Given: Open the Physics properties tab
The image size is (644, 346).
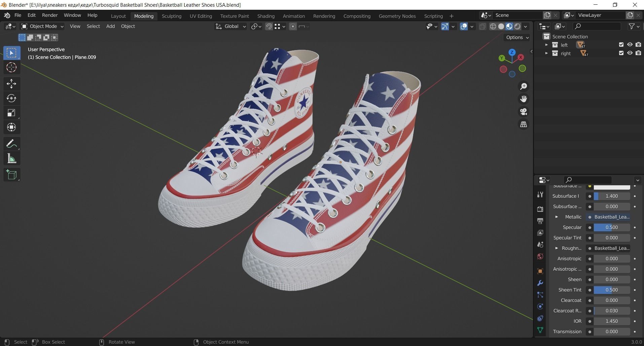Looking at the screenshot, I should (x=540, y=307).
